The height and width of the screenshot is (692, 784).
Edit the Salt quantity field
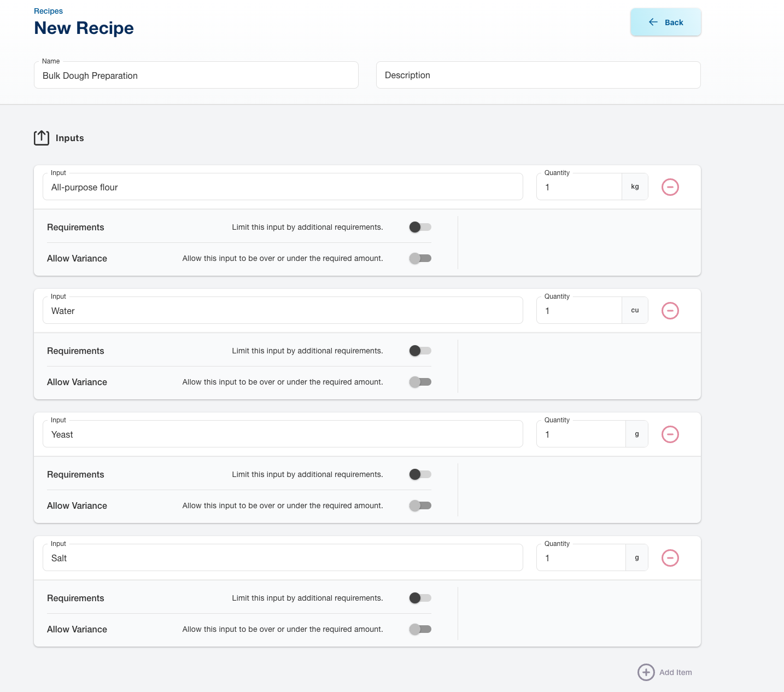(x=581, y=558)
